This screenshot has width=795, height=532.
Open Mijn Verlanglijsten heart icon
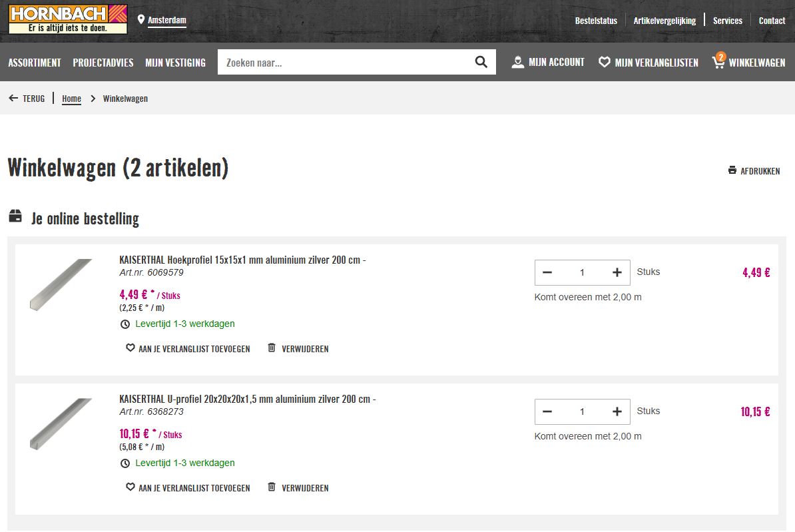click(x=605, y=62)
